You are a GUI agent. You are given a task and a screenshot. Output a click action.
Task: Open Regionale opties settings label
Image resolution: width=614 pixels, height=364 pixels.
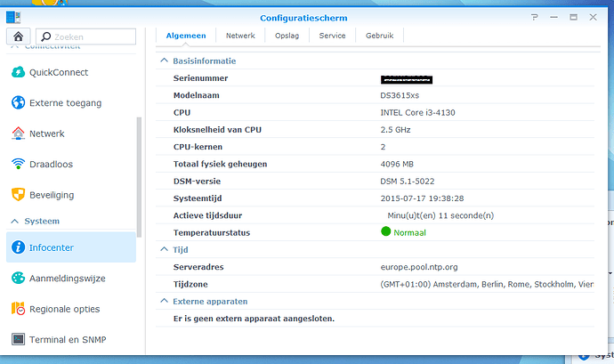(x=65, y=309)
